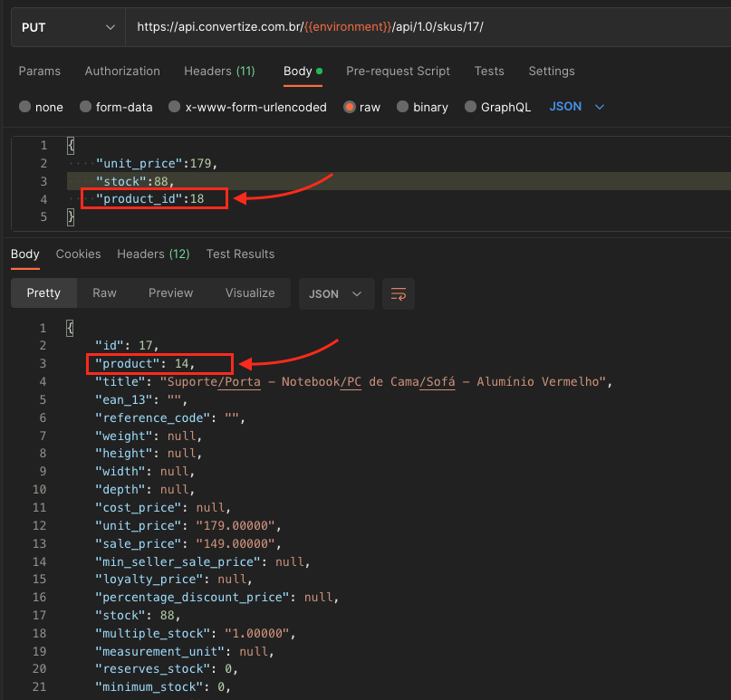
Task: Open the Authorization tab
Action: [x=122, y=71]
